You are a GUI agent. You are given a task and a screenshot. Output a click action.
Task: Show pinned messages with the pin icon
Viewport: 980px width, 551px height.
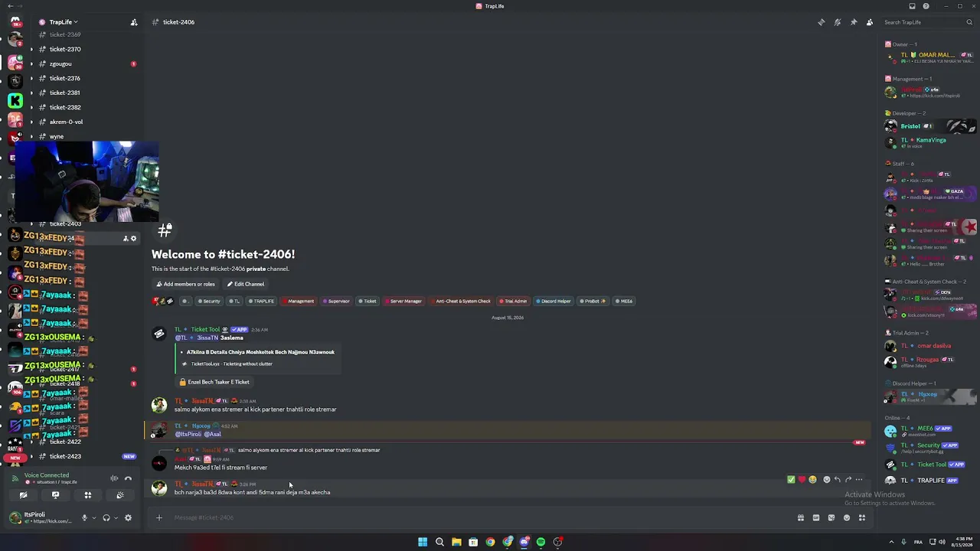tap(854, 22)
